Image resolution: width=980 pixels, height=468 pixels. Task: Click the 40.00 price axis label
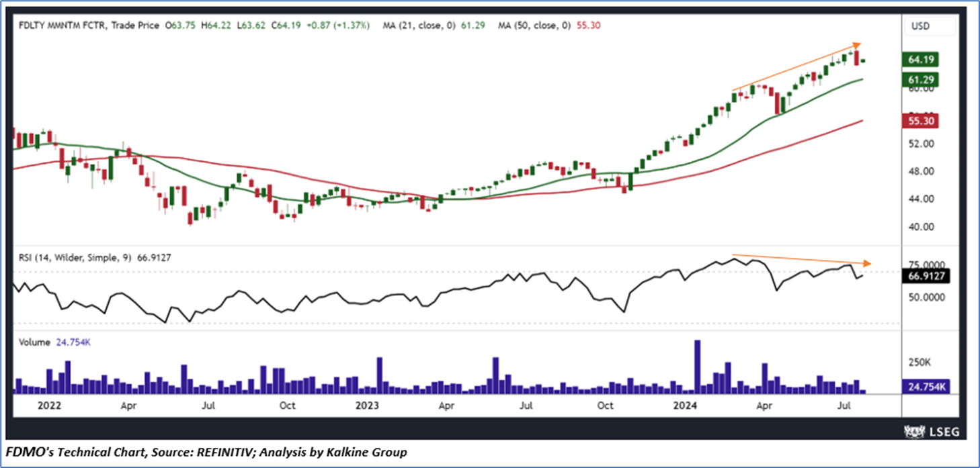tap(920, 226)
